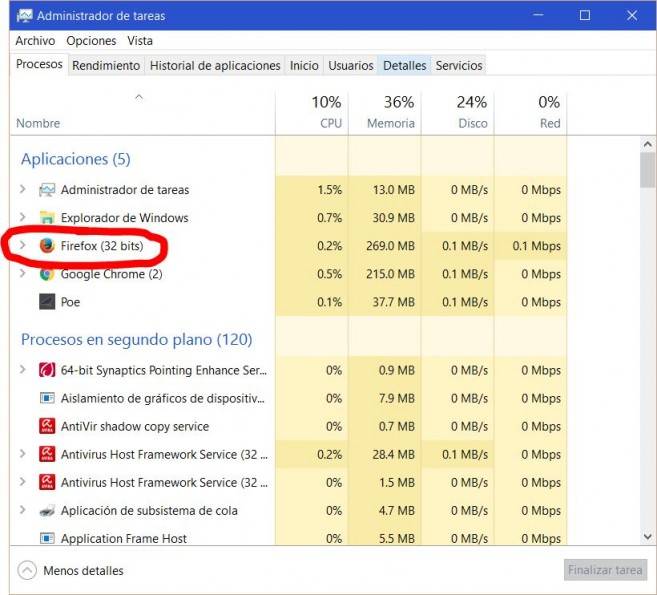Screen dimensions: 657x595
Task: Expand the Administrador de tareas row
Action: (23, 189)
